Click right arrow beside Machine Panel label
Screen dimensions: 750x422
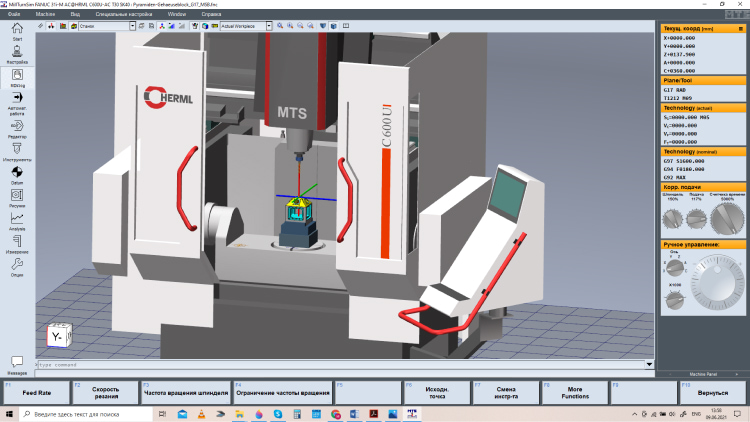737,374
